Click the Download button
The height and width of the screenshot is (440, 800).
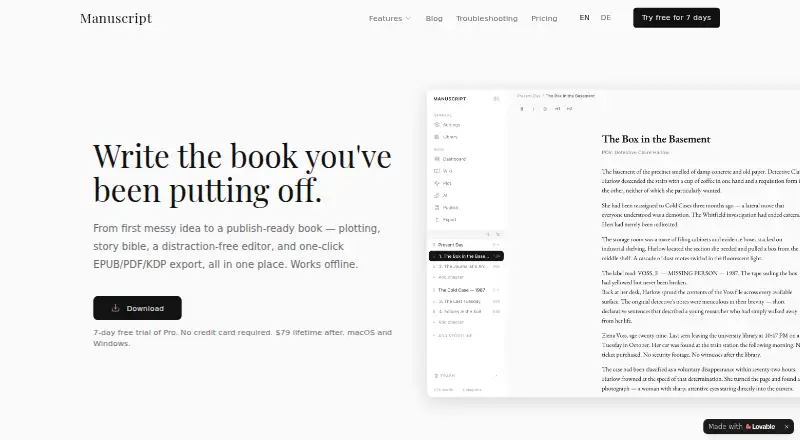pyautogui.click(x=137, y=308)
